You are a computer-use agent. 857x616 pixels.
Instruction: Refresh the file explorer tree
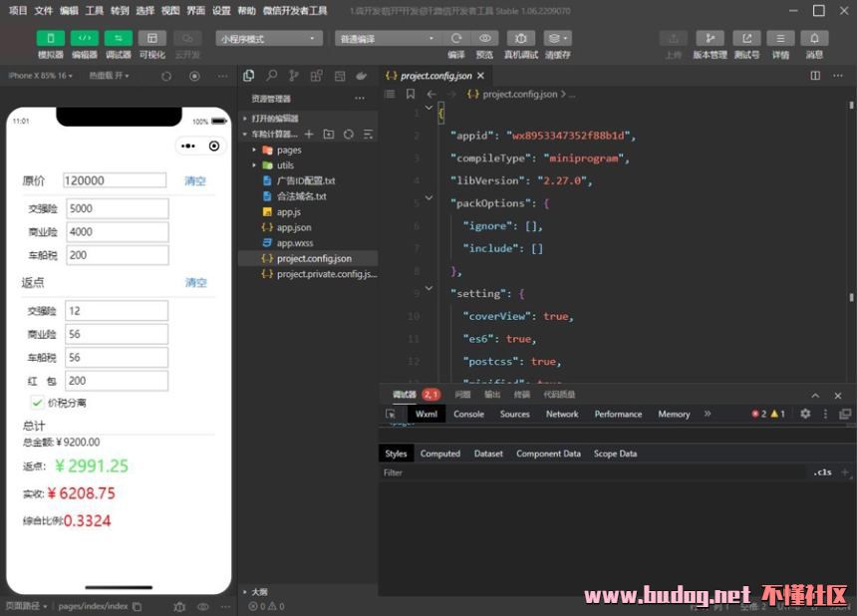348,135
